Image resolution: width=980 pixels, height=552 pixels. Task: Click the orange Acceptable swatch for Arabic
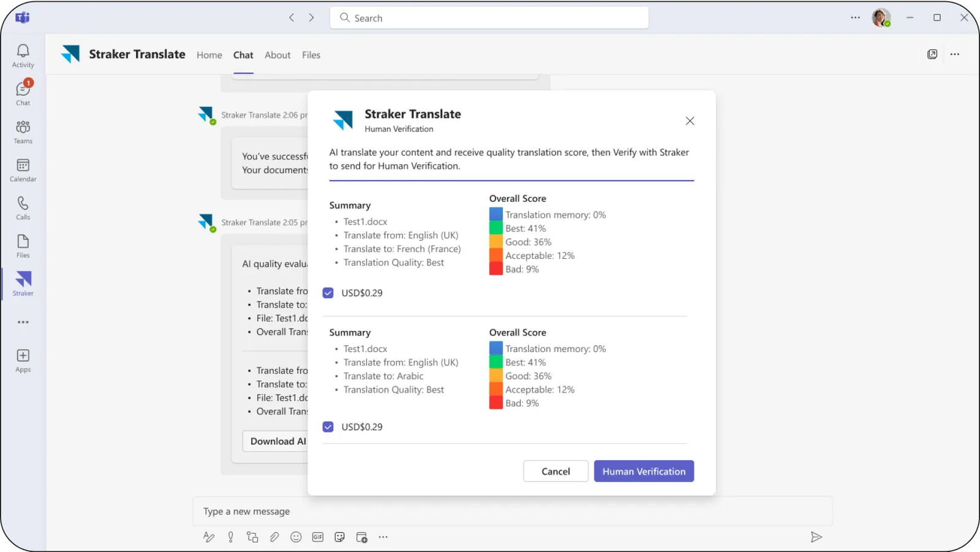click(x=496, y=389)
